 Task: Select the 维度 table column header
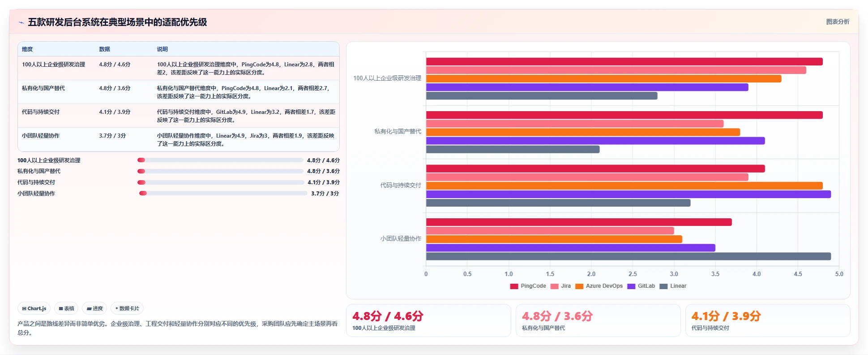tap(27, 49)
